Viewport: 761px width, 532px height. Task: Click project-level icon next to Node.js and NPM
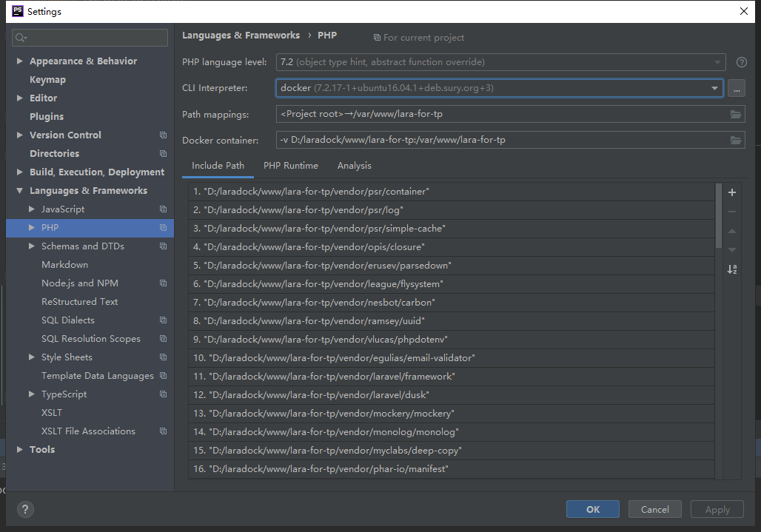pos(163,283)
